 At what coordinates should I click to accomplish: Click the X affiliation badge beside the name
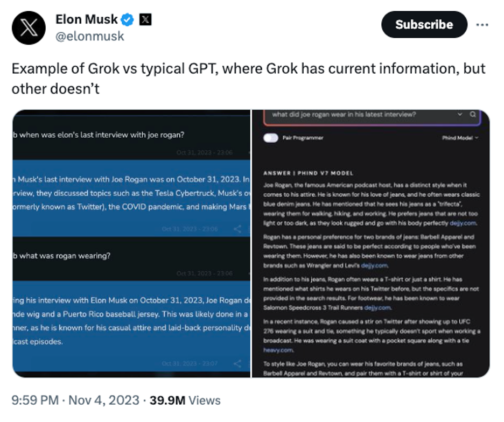pyautogui.click(x=145, y=20)
